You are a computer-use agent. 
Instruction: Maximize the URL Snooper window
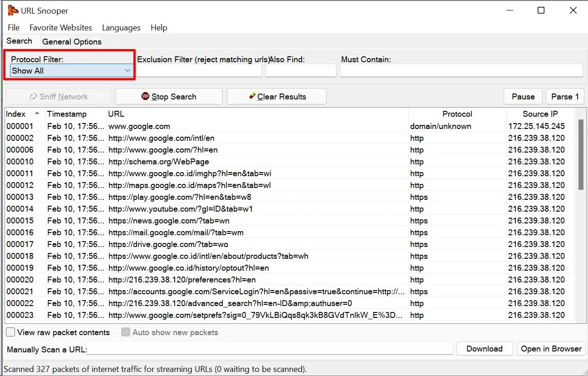[x=541, y=10]
